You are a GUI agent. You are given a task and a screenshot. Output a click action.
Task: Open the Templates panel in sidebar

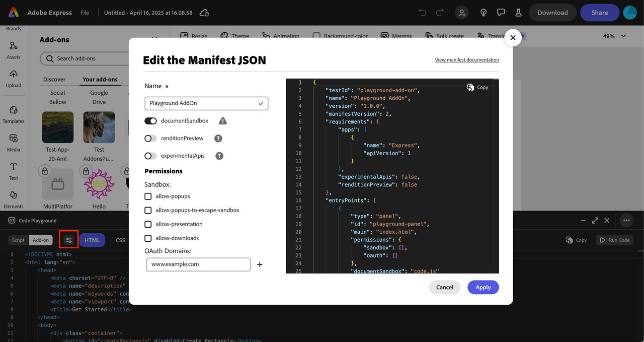point(14,114)
